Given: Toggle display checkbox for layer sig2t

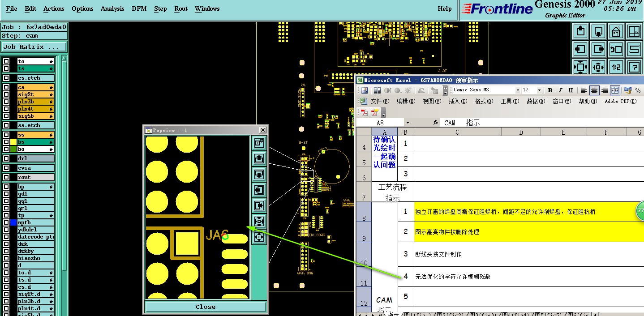Looking at the screenshot, I should click(6, 94).
